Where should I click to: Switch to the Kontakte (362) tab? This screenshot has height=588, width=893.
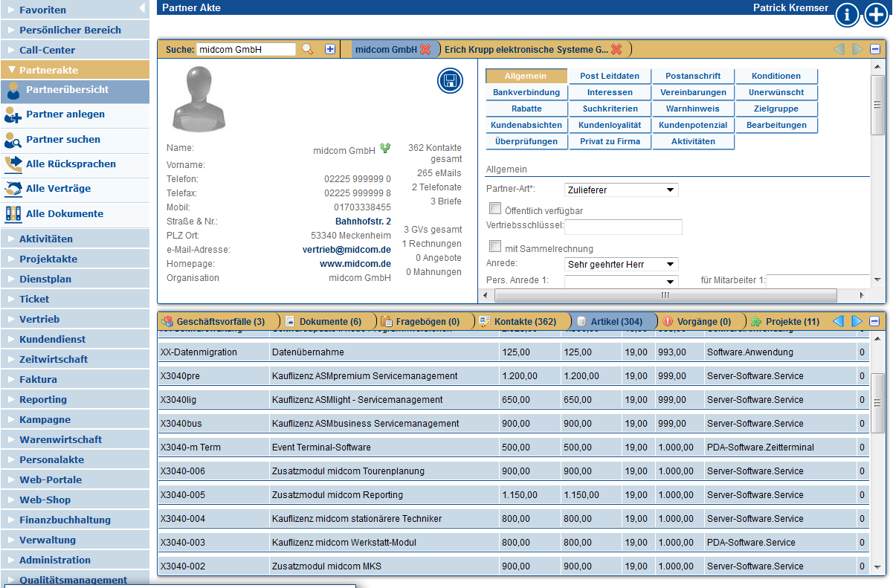pos(524,322)
